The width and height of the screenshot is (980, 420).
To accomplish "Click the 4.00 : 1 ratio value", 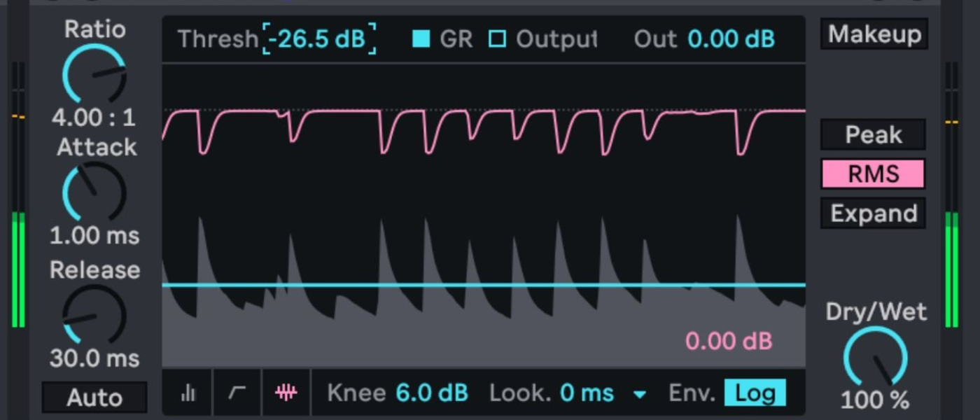I will pyautogui.click(x=94, y=118).
